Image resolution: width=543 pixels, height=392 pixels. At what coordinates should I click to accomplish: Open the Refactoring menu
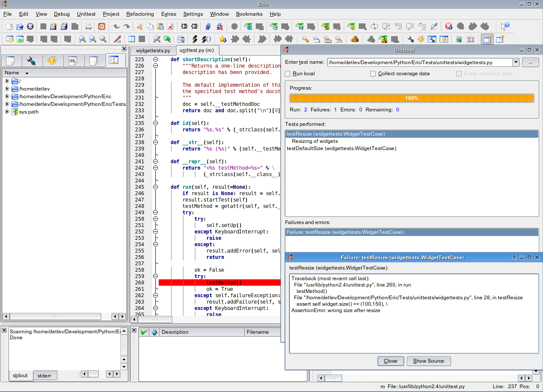140,14
